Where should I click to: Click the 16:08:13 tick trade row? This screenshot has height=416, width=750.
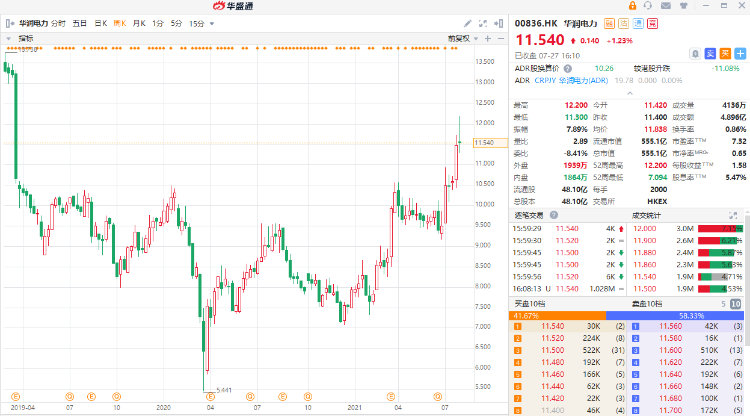(568, 289)
